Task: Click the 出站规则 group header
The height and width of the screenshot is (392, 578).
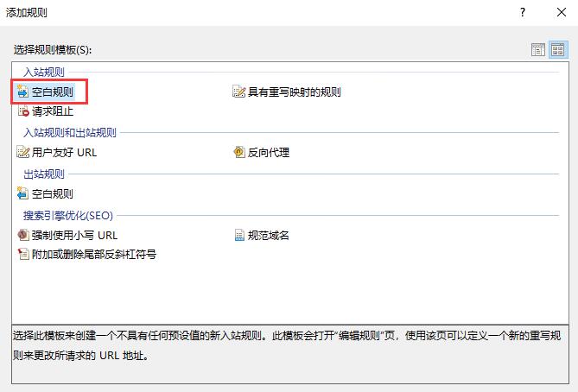Action: [44, 174]
